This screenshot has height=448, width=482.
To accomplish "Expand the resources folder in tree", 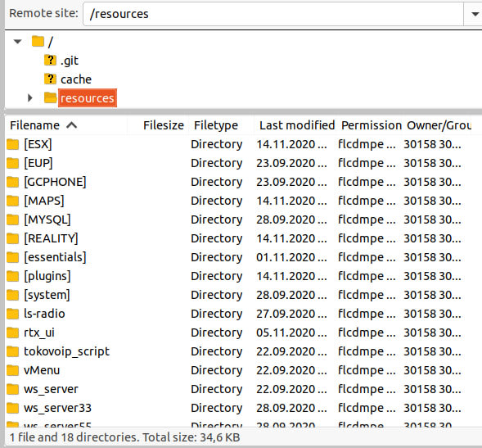I will (29, 97).
